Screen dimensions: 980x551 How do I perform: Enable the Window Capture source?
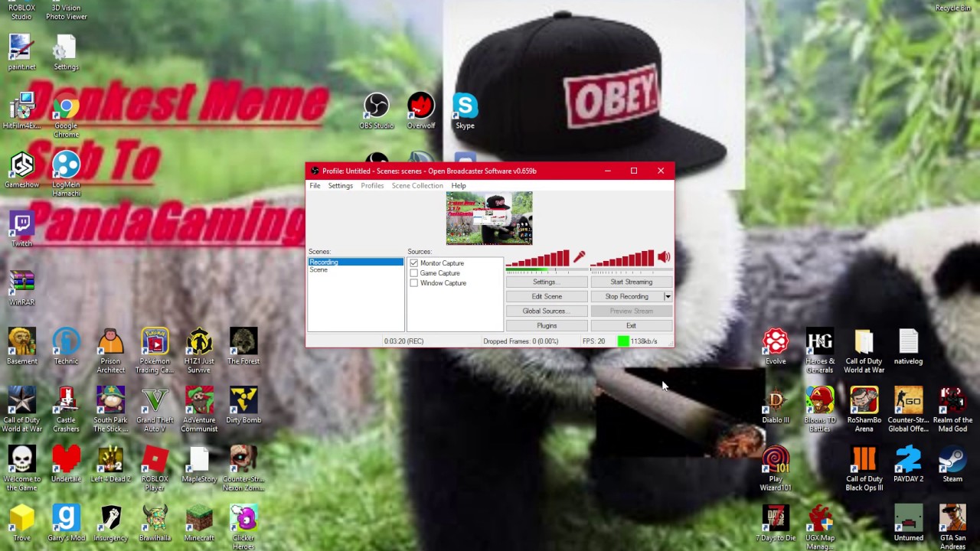coord(414,283)
